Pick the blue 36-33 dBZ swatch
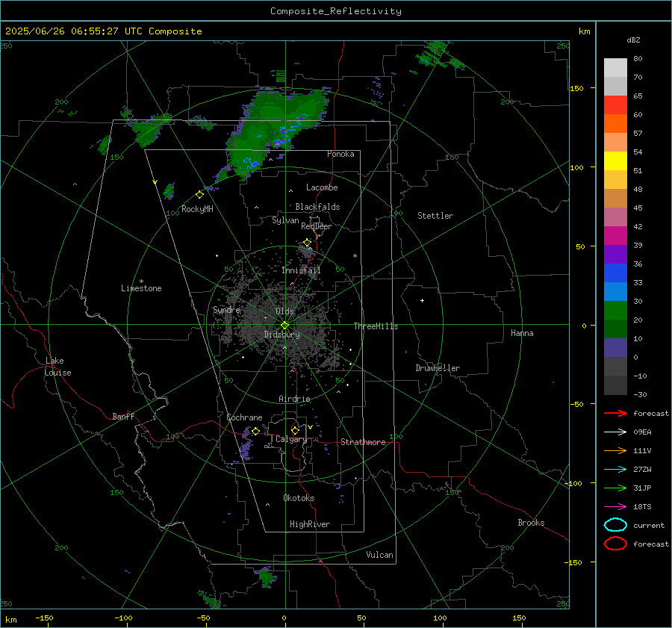This screenshot has width=672, height=628. 615,273
